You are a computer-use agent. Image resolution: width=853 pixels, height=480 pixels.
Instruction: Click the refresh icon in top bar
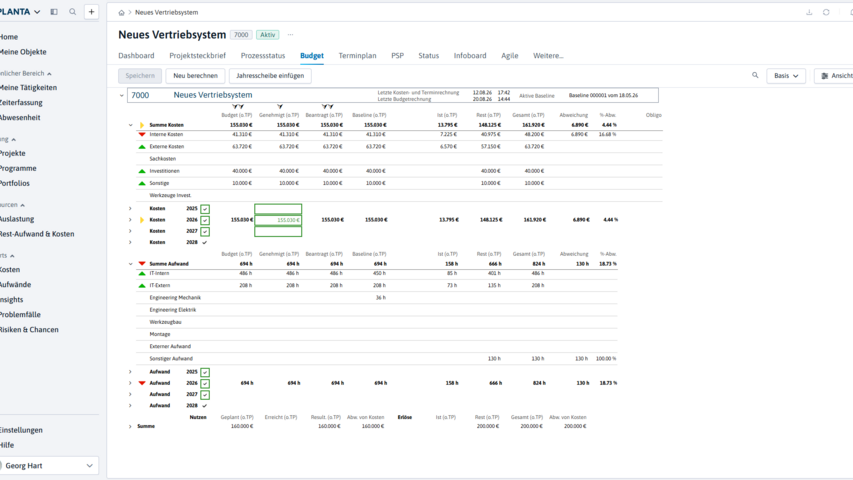826,12
